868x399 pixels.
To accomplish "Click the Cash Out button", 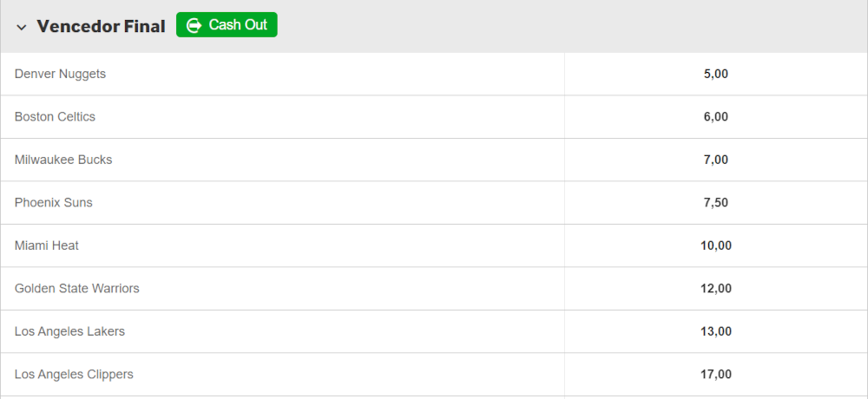I will pos(227,25).
